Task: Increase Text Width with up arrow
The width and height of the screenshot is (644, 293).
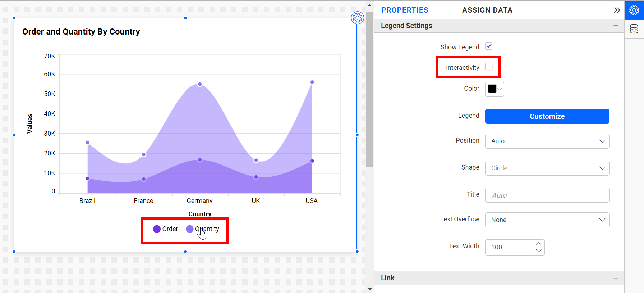Action: pos(538,244)
